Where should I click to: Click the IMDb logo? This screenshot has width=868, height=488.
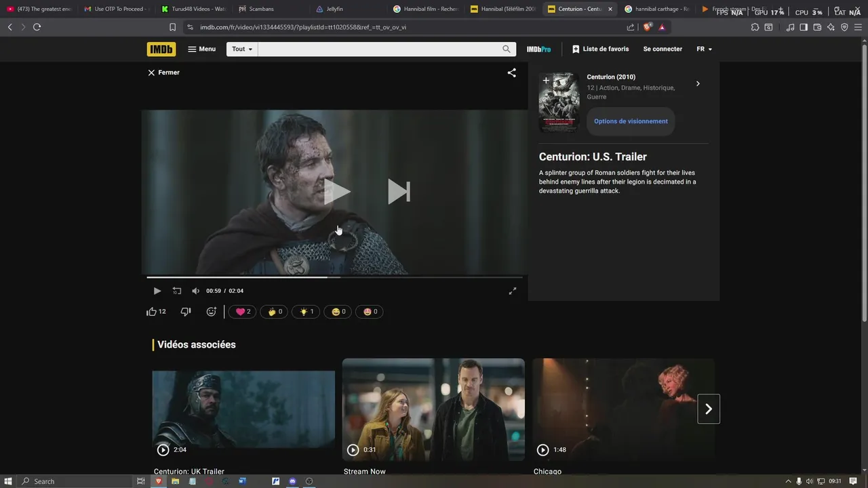click(x=161, y=49)
